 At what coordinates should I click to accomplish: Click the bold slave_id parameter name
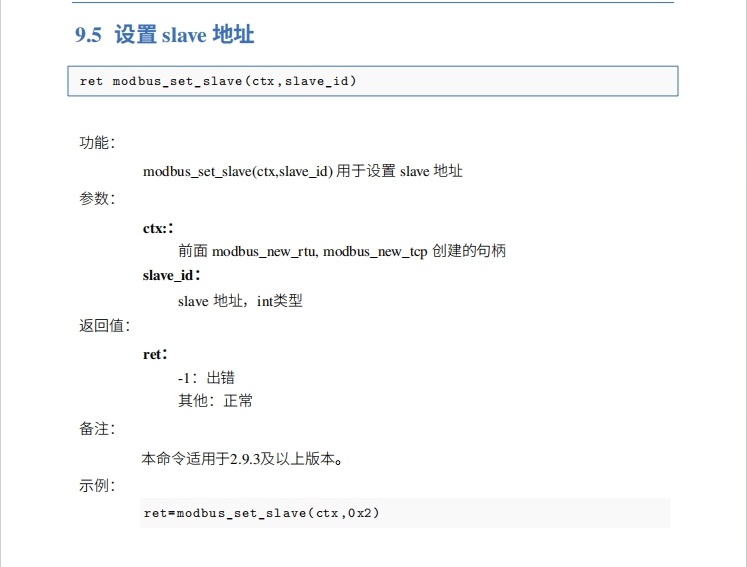pyautogui.click(x=171, y=275)
